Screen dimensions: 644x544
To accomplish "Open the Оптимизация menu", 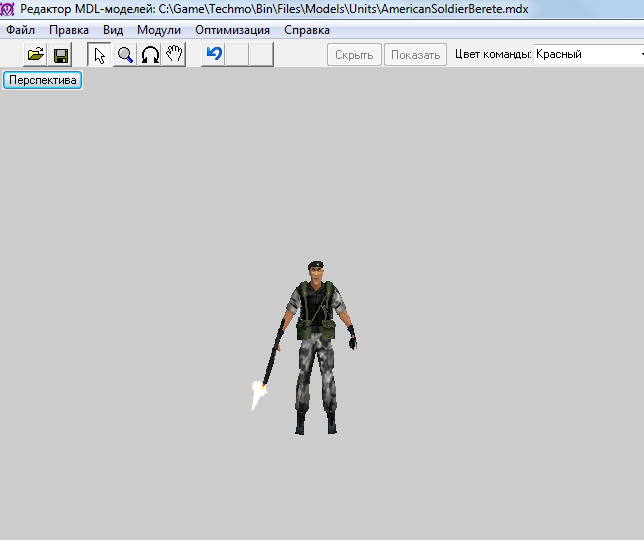I will 232,30.
